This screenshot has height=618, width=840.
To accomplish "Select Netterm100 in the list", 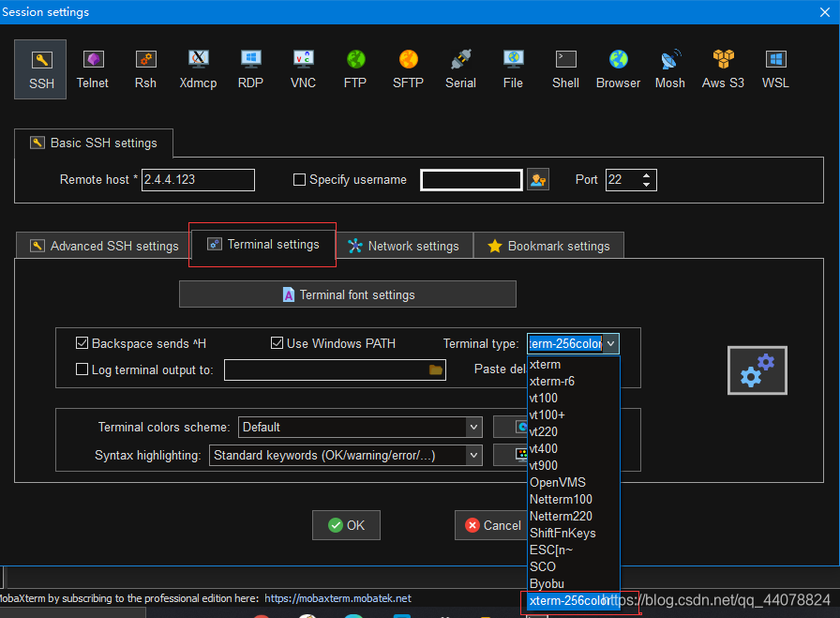I will [x=574, y=500].
